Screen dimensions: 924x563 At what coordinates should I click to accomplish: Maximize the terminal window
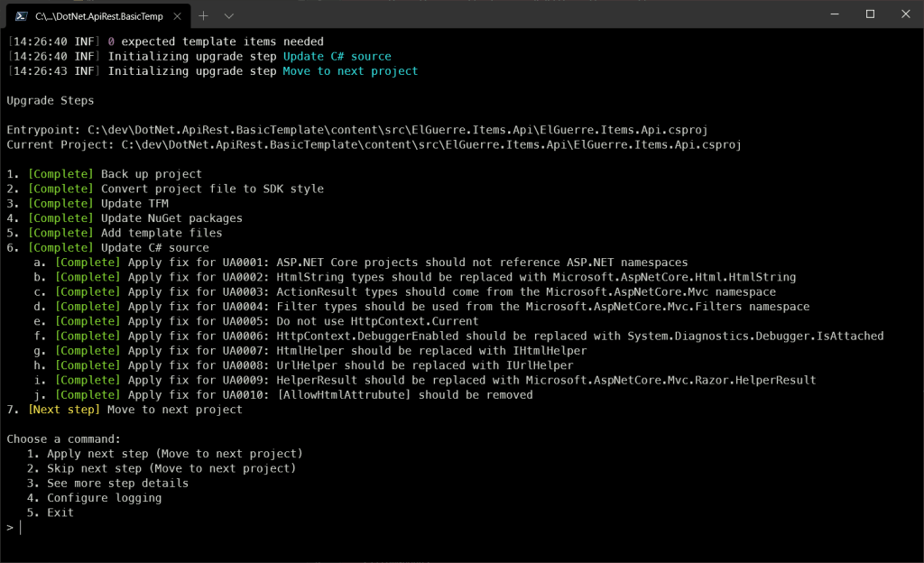(x=870, y=14)
